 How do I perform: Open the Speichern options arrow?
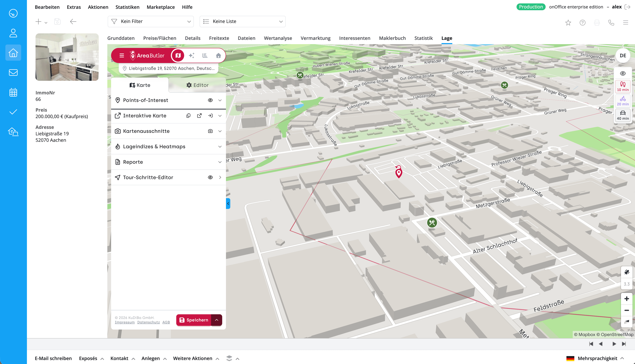[x=217, y=320]
